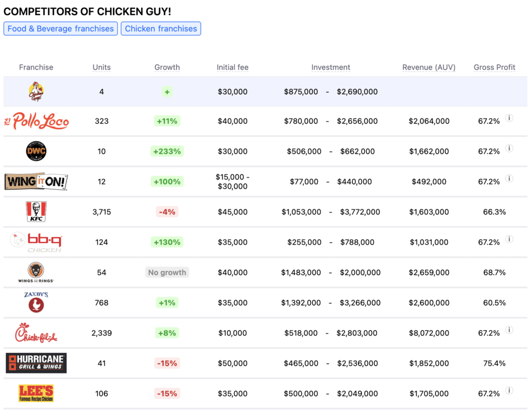This screenshot has width=532, height=414.
Task: Click the $2,659,000 revenue value
Action: tap(429, 273)
